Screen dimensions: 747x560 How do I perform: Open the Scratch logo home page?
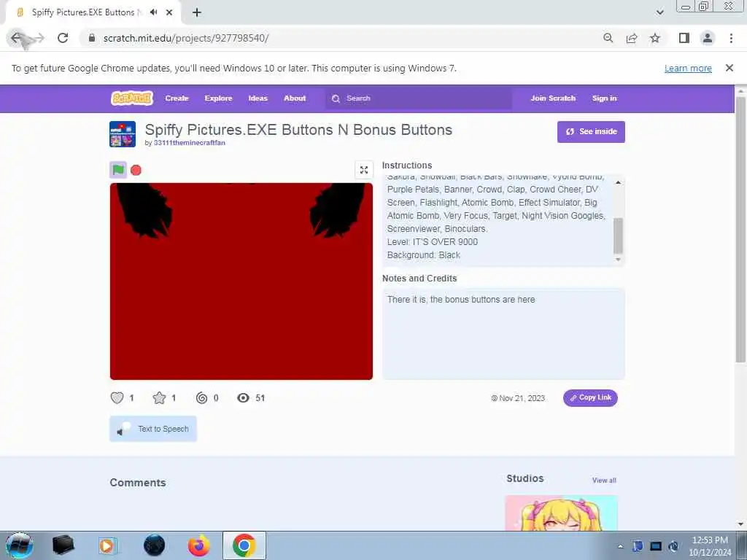pos(132,98)
